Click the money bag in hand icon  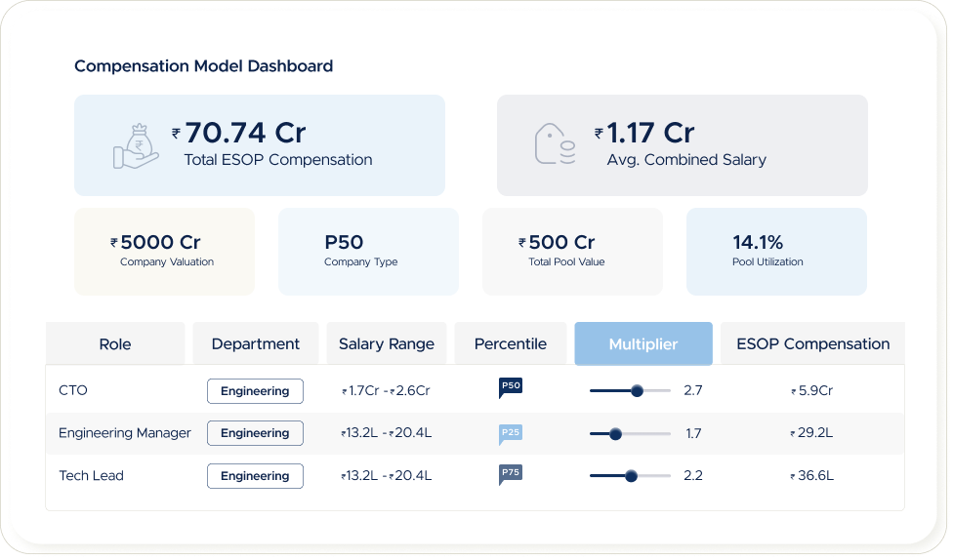coord(136,145)
